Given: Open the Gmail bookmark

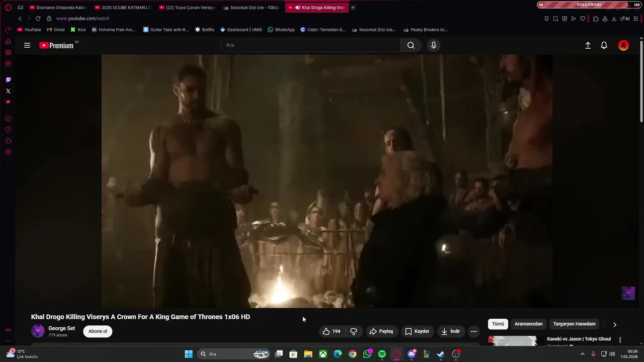Looking at the screenshot, I should click(x=56, y=30).
